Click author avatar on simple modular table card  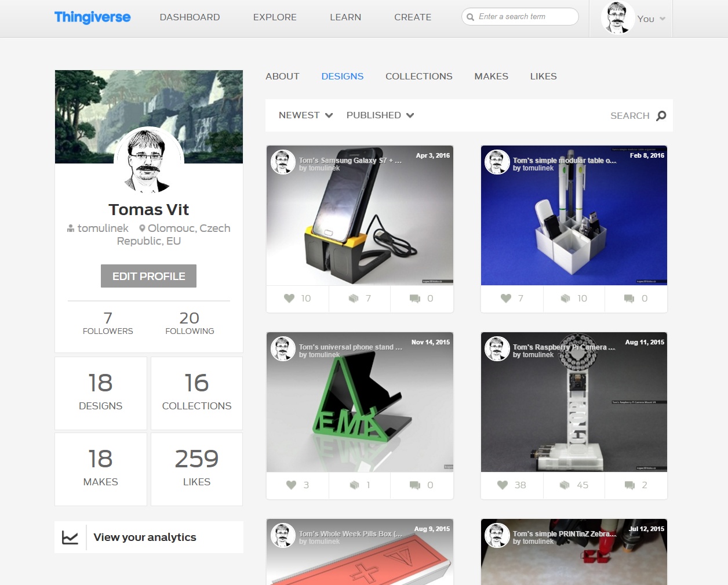[497, 162]
